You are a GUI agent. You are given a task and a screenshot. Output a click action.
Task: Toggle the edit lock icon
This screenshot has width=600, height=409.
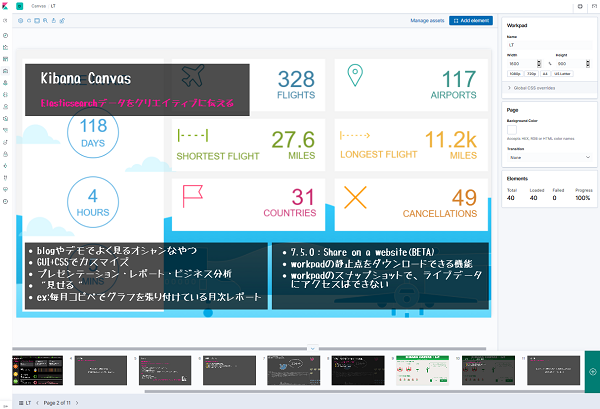coord(62,21)
